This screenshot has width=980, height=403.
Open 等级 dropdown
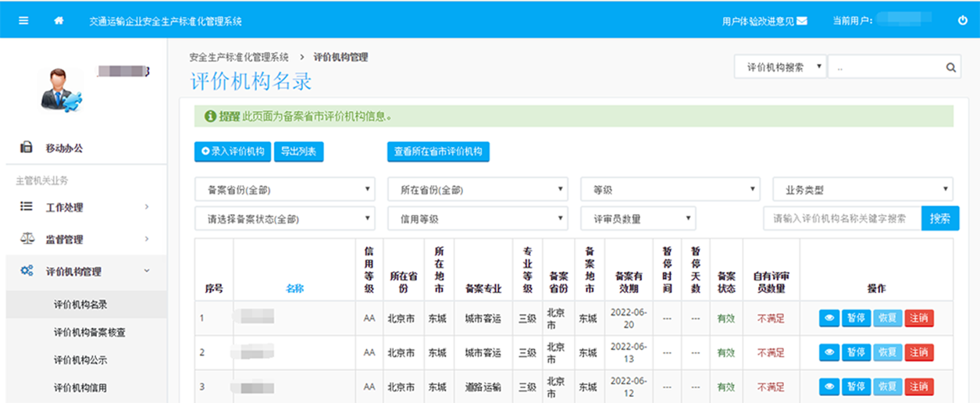click(670, 190)
